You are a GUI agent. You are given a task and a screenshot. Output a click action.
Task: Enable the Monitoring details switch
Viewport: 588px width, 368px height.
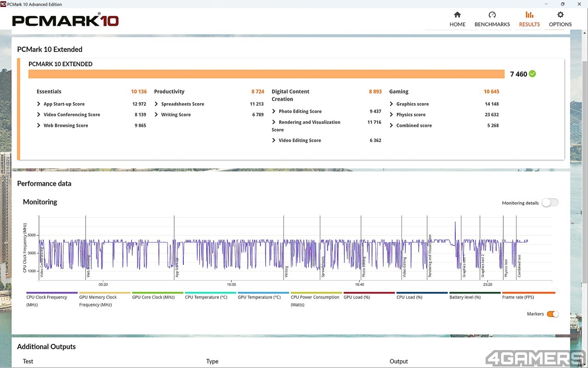tap(550, 203)
